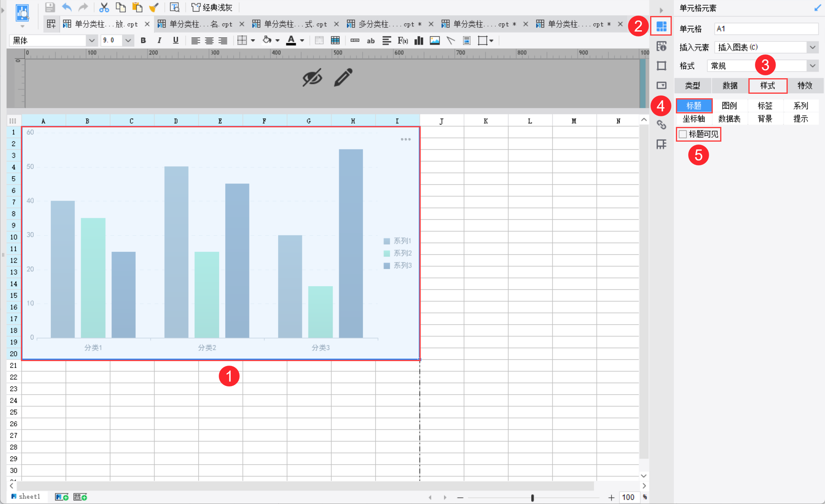Image resolution: width=825 pixels, height=504 pixels.
Task: Click the insert image toolbar icon
Action: click(x=435, y=41)
